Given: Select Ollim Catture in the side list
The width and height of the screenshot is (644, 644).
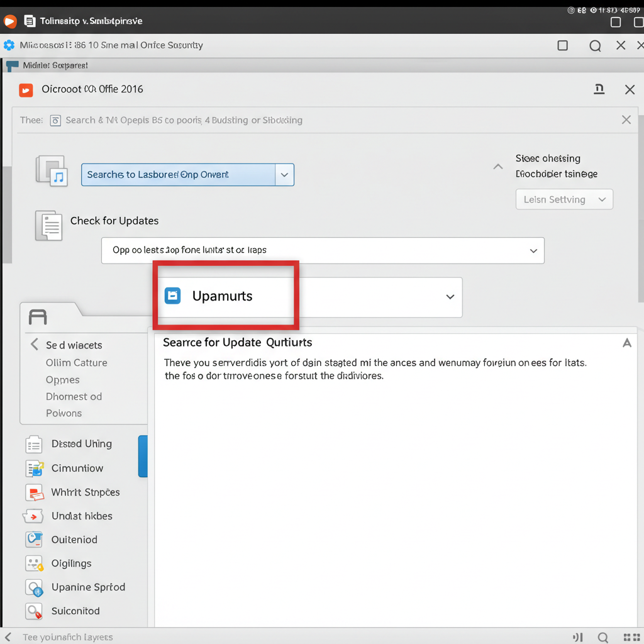Looking at the screenshot, I should pyautogui.click(x=76, y=363).
